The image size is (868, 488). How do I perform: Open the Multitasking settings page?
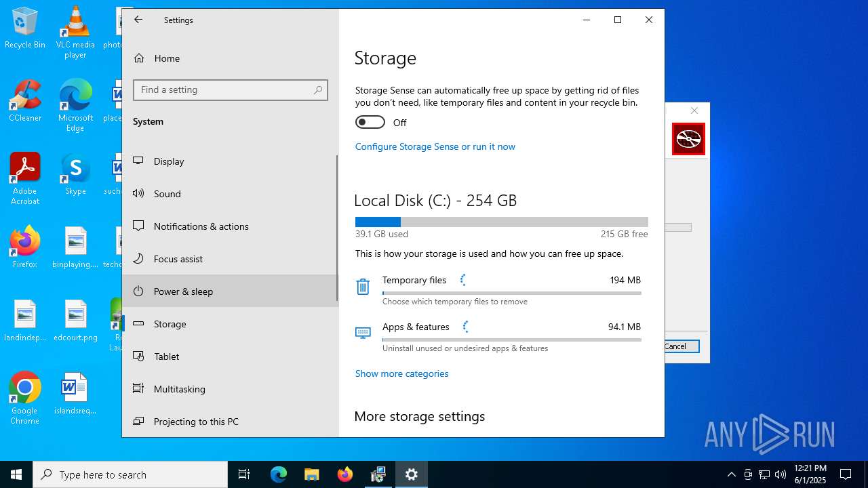(x=229, y=388)
